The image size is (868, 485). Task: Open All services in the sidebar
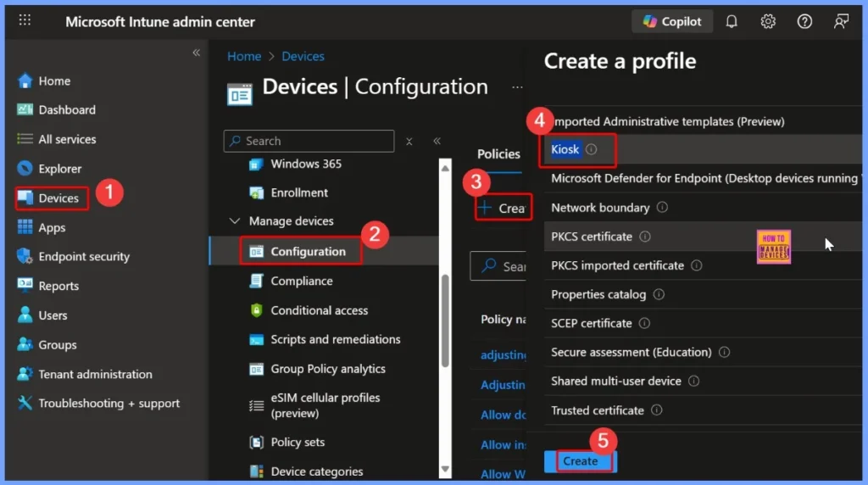(67, 139)
